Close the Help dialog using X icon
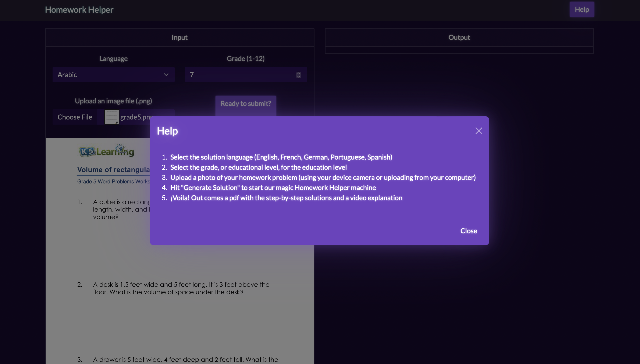This screenshot has height=364, width=640. click(x=479, y=131)
